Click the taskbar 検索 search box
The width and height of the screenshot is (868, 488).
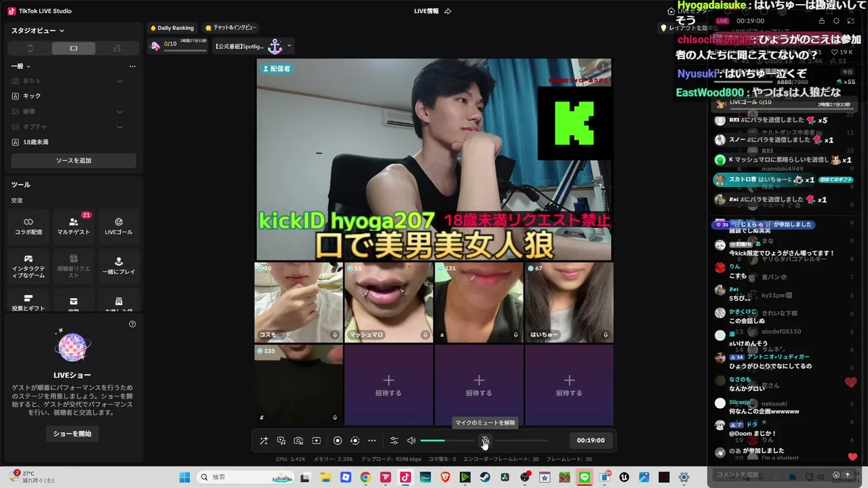click(246, 477)
